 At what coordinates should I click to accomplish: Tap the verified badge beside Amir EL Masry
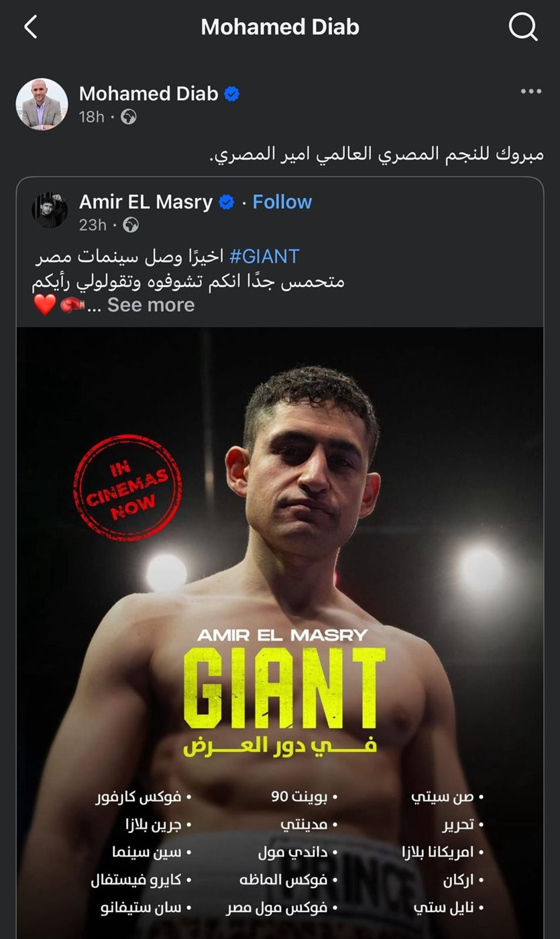(x=227, y=202)
